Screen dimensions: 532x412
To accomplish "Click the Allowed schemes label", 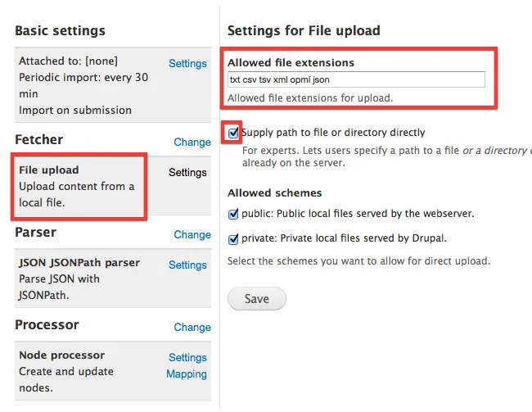I will [x=274, y=192].
